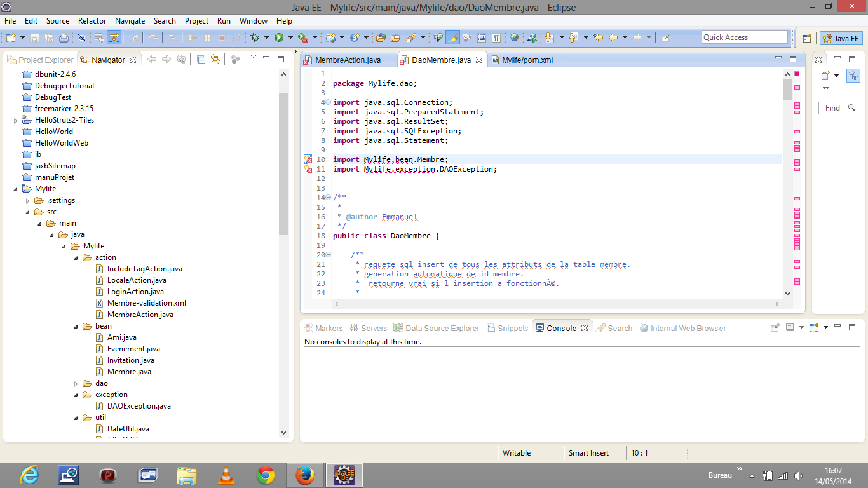Viewport: 868px width, 488px height.
Task: Click the Debug bug icon in toolbar
Action: [255, 38]
